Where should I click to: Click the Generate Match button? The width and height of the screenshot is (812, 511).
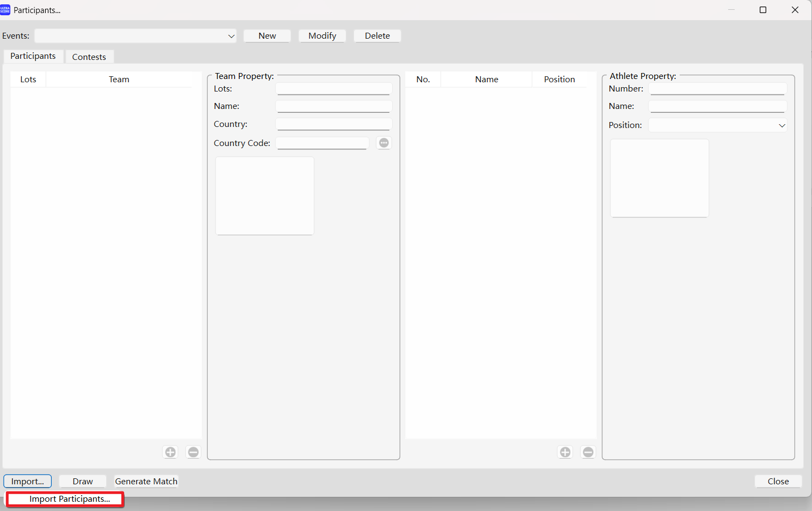[146, 482]
